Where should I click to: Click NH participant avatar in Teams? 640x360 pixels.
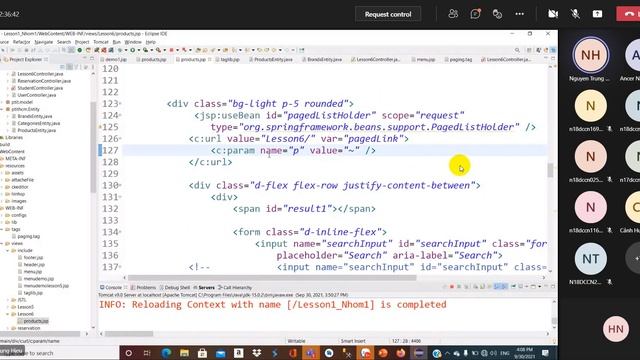[591, 55]
